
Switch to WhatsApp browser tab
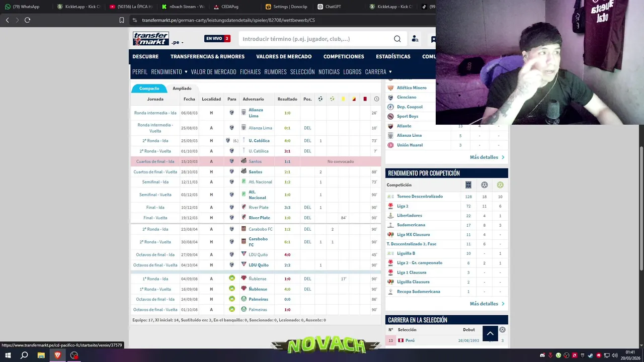tap(22, 7)
